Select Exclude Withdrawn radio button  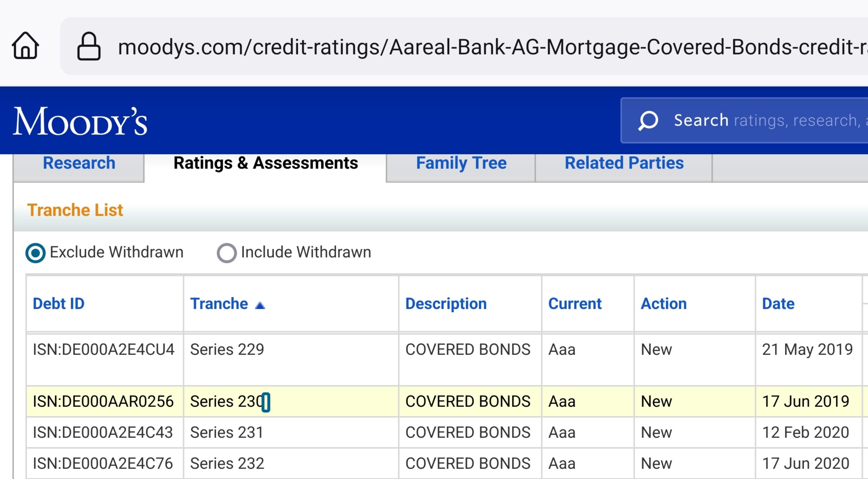[x=35, y=252]
